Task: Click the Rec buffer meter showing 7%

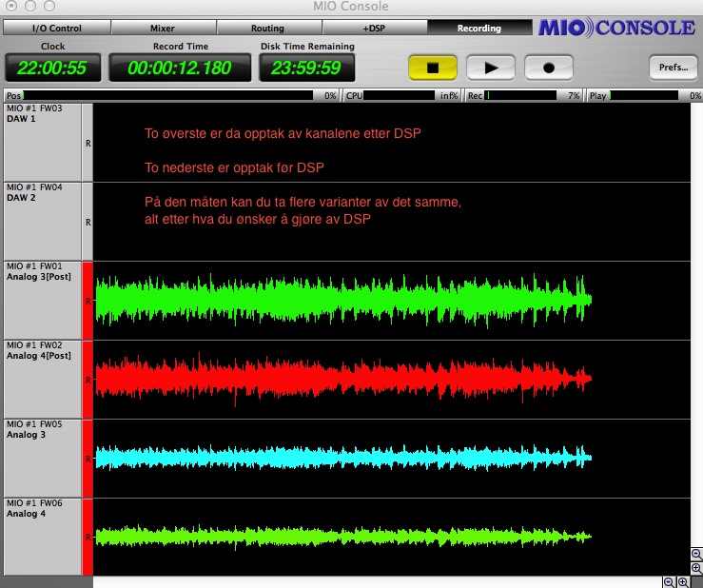Action: [521, 95]
